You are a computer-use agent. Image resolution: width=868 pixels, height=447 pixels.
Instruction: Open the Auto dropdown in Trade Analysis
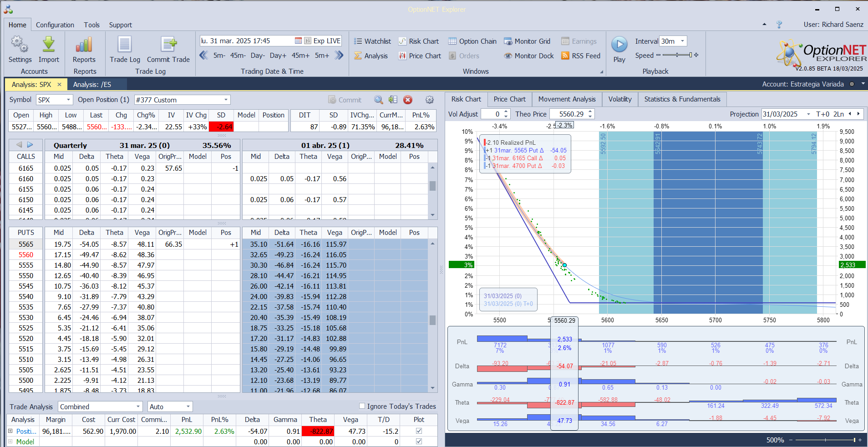tap(188, 406)
